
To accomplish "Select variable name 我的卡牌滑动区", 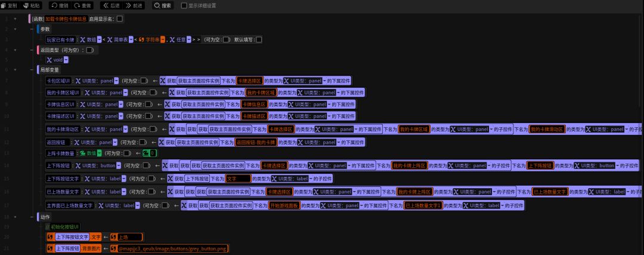I will (63, 129).
